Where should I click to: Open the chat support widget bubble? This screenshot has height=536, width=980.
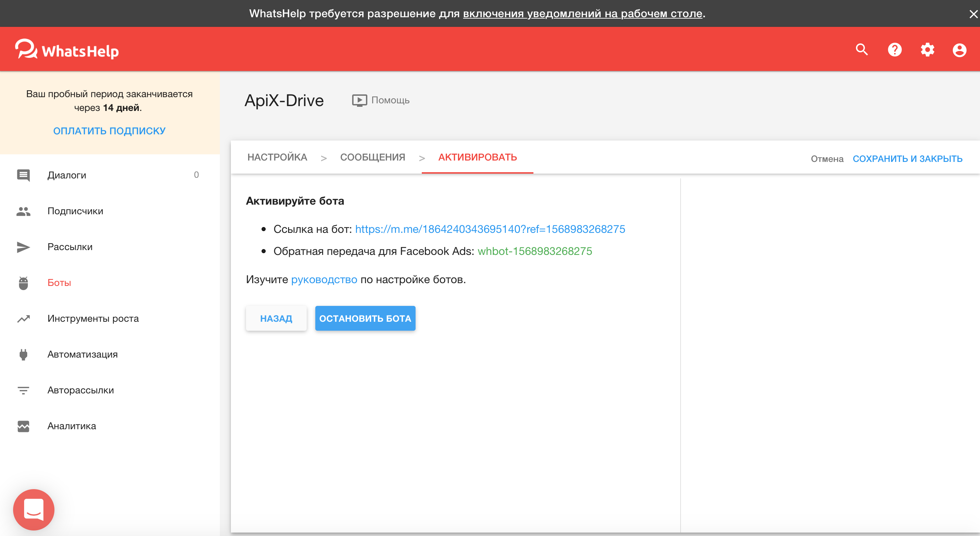pyautogui.click(x=34, y=510)
